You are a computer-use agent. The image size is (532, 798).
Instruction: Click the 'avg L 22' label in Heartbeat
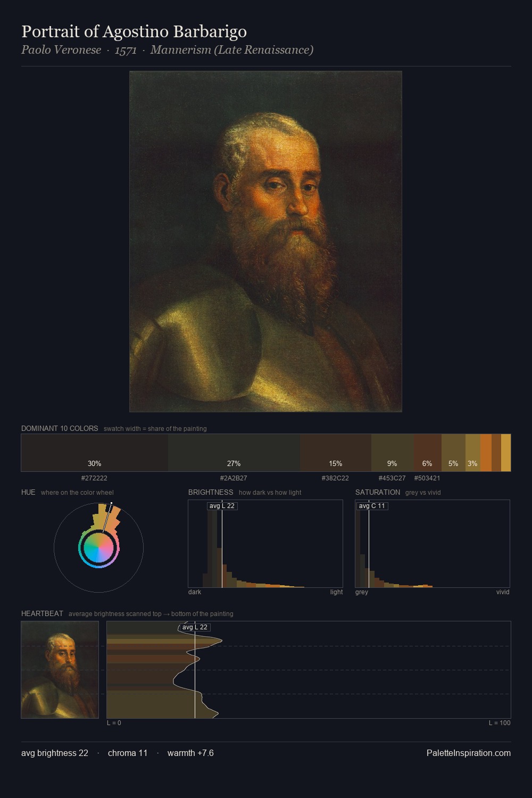point(195,627)
